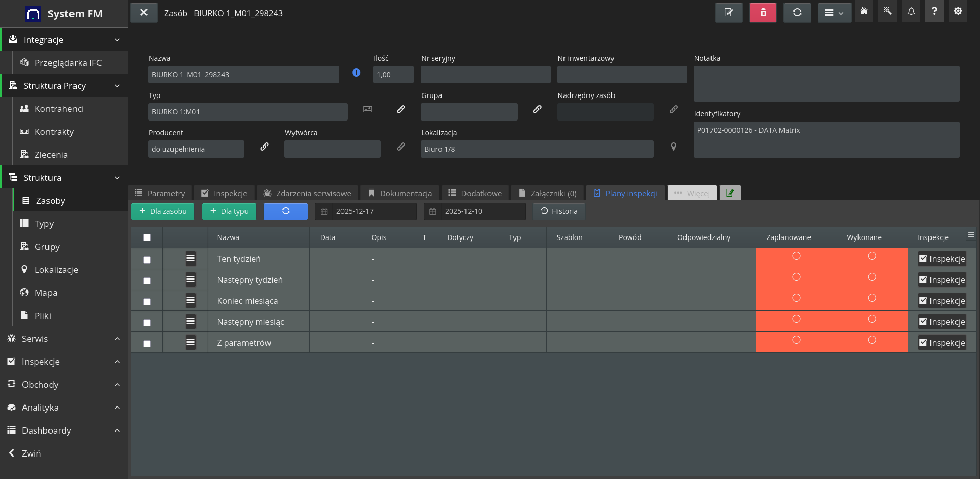Click the red delete trash icon

click(763, 13)
